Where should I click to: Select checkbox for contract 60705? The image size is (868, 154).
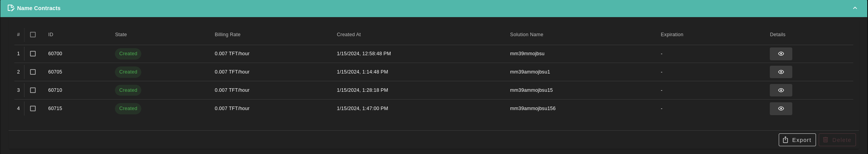tap(33, 72)
